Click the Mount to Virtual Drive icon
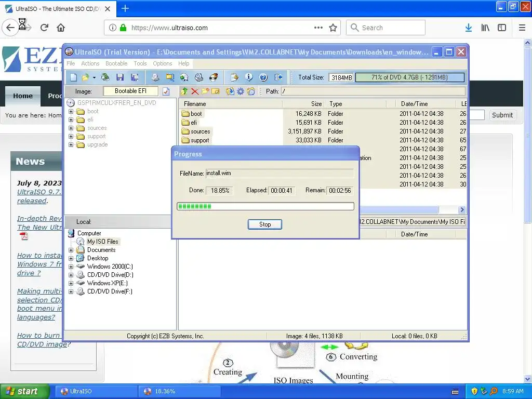 coord(199,77)
